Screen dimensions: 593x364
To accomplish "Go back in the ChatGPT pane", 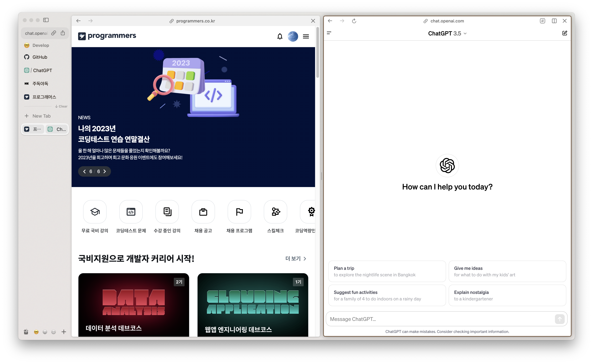I will (x=330, y=21).
